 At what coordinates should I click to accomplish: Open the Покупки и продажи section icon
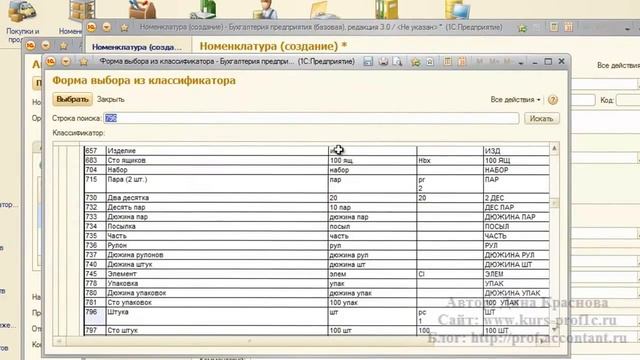(x=22, y=21)
